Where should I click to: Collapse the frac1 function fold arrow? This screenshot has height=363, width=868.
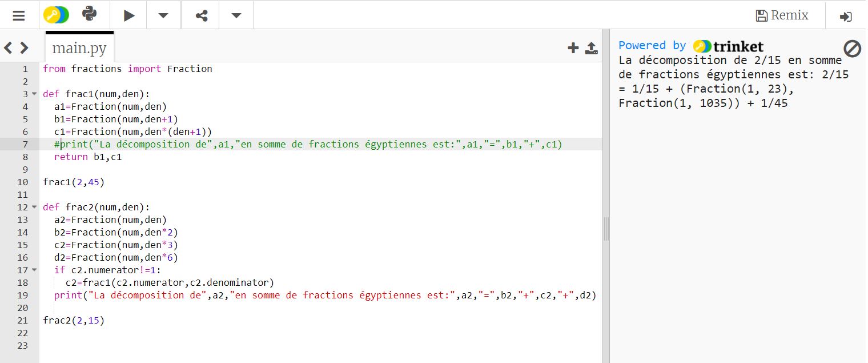[x=34, y=94]
